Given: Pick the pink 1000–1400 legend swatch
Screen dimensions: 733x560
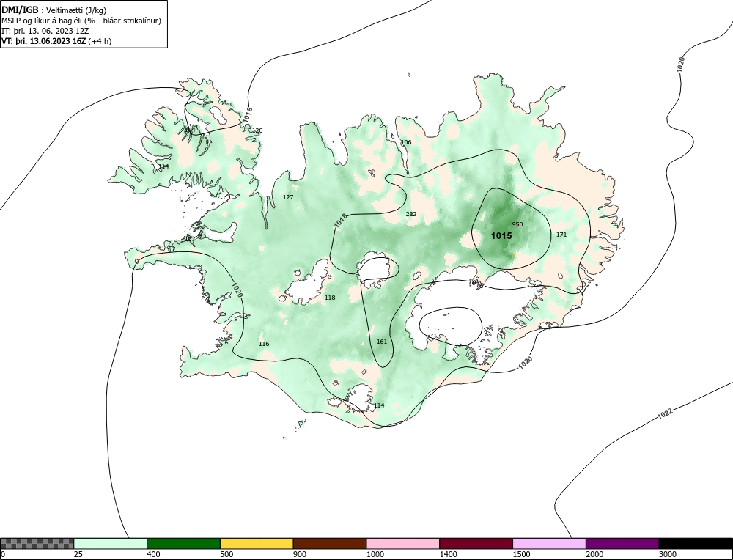Looking at the screenshot, I should click(x=403, y=543).
